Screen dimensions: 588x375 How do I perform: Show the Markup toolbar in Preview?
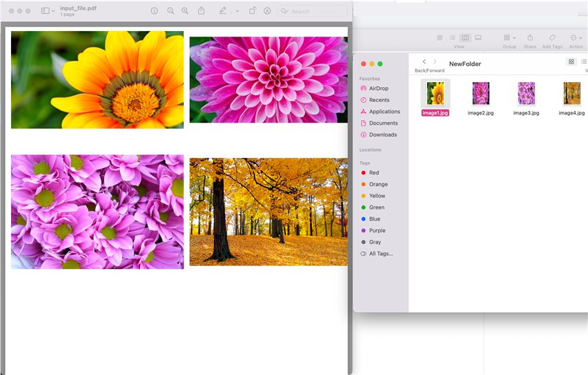(x=267, y=11)
